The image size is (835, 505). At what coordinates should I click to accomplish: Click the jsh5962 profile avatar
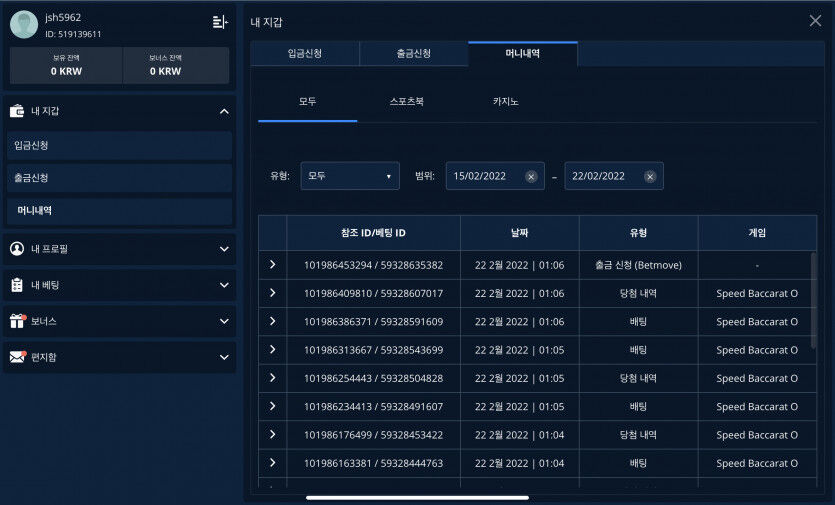[x=24, y=24]
